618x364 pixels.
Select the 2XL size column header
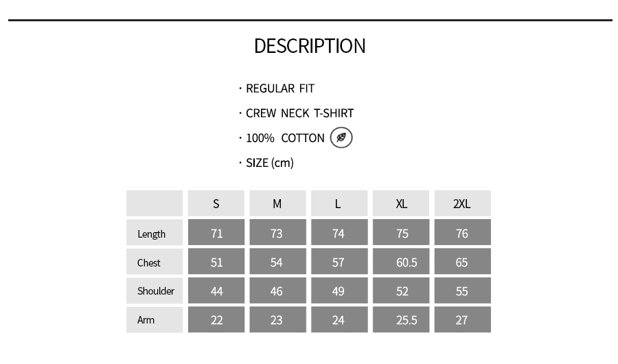click(x=462, y=204)
